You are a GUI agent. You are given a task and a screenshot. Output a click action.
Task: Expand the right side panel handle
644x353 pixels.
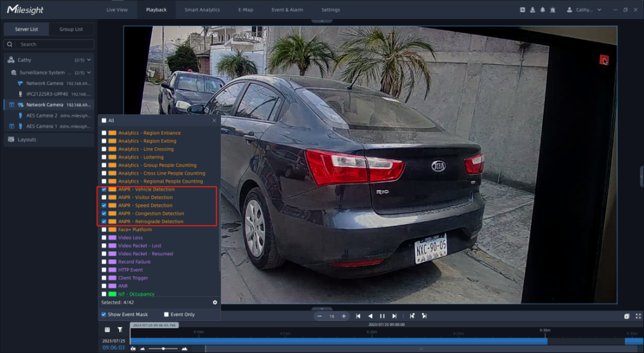click(x=641, y=176)
